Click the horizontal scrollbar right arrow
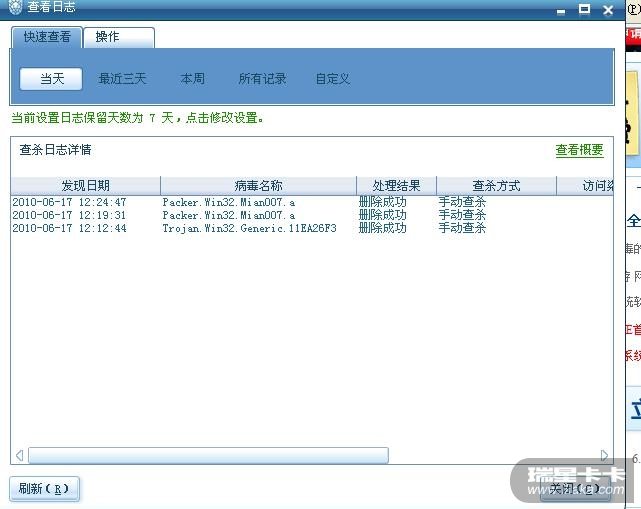641x509 pixels. [x=604, y=455]
